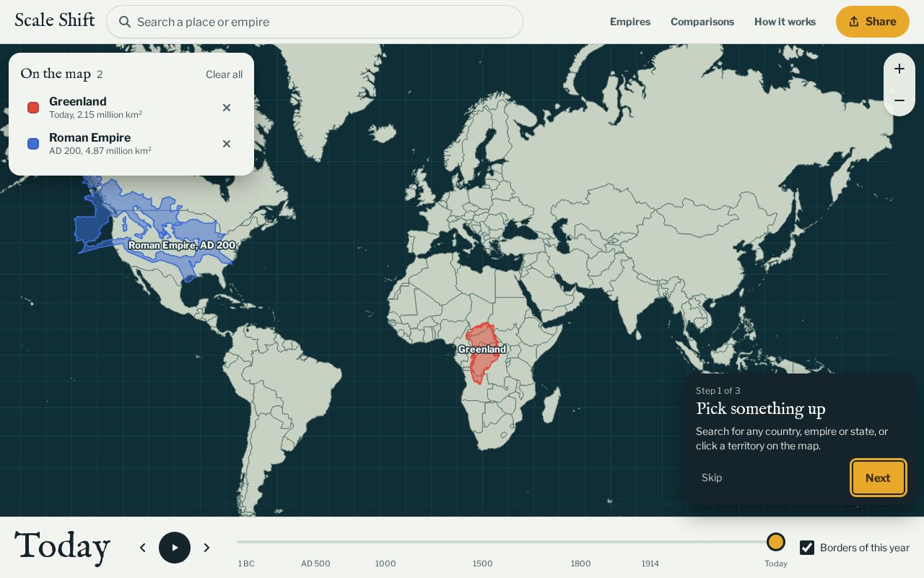Click the On the map panel title

click(56, 74)
